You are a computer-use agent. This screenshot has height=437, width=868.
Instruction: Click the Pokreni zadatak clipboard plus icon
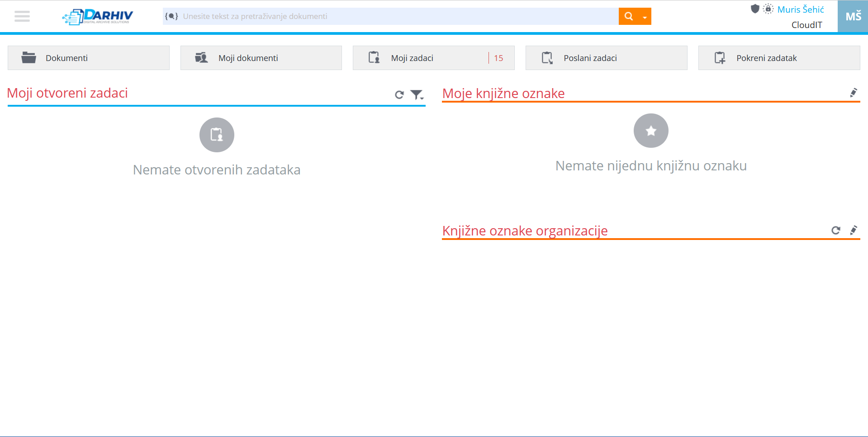click(x=720, y=57)
